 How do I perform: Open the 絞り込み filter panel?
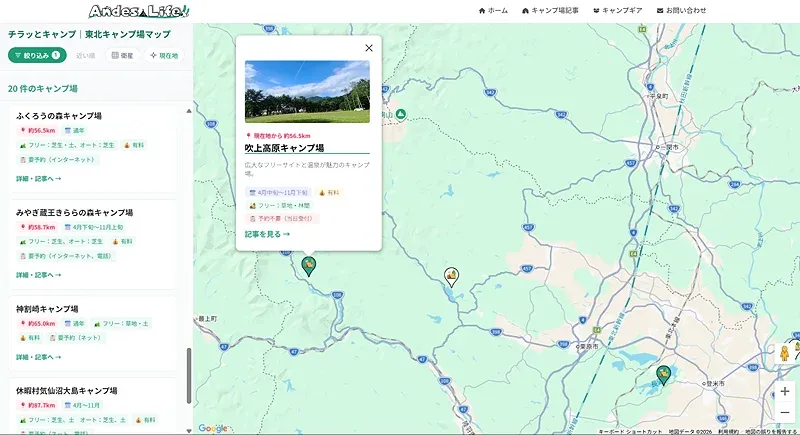click(x=37, y=55)
